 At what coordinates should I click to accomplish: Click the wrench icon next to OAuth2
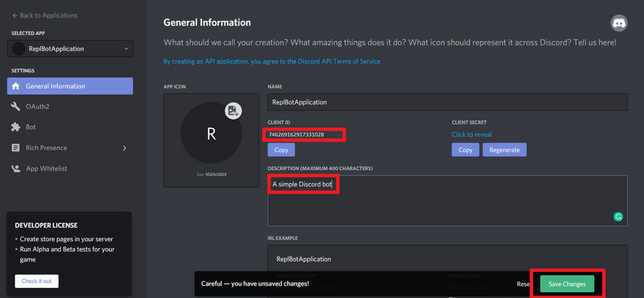pos(15,107)
